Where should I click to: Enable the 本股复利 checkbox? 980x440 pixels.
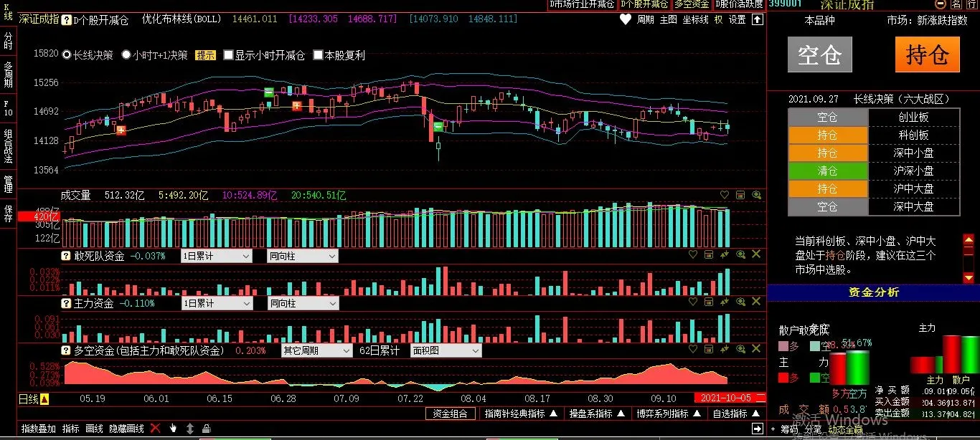pos(318,54)
